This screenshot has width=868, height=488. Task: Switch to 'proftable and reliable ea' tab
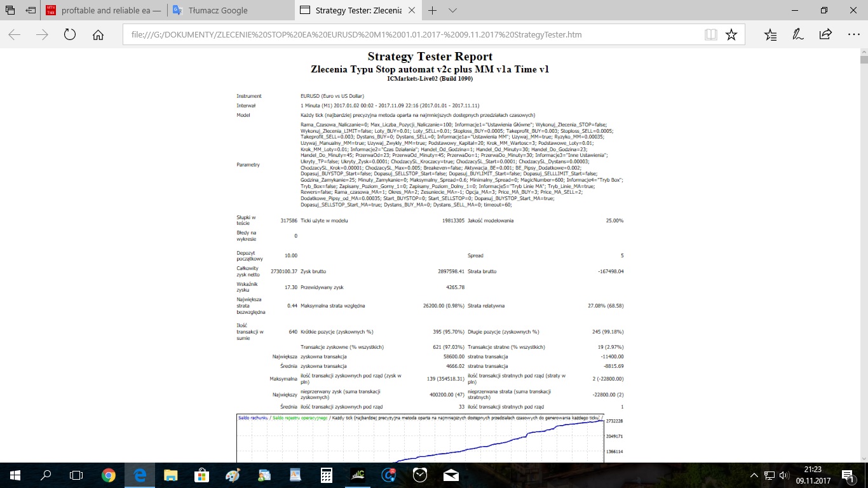click(x=104, y=10)
